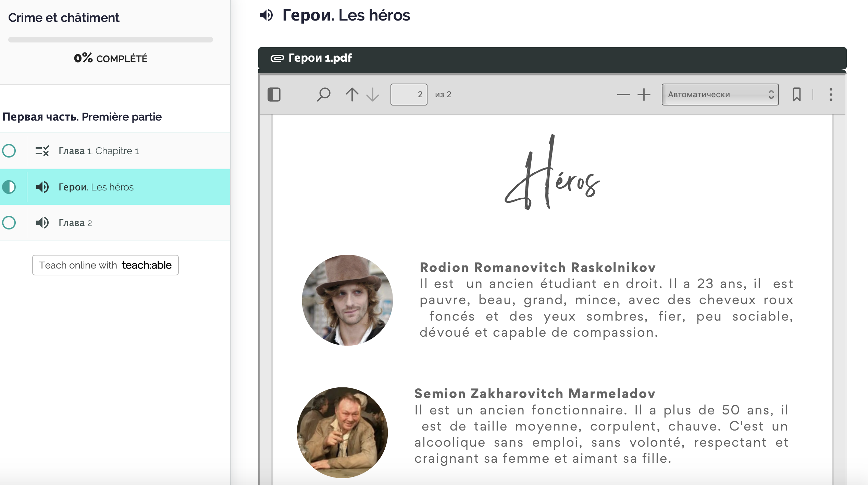This screenshot has width=868, height=485.
Task: Click the quiz icon for Глава 1
Action: tap(42, 151)
